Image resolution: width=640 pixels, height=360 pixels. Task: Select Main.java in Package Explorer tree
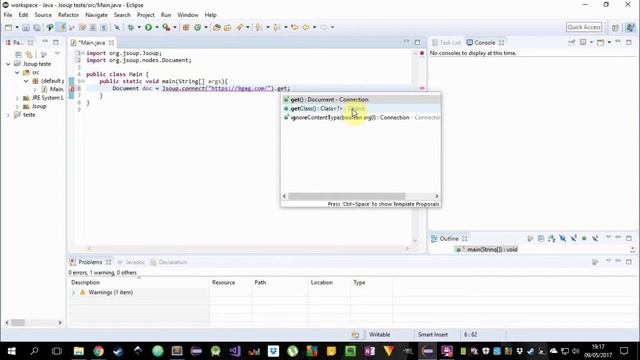(x=53, y=89)
